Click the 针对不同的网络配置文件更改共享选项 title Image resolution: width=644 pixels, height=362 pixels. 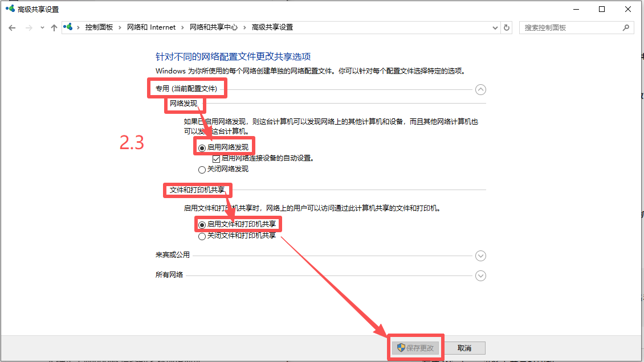(233, 56)
